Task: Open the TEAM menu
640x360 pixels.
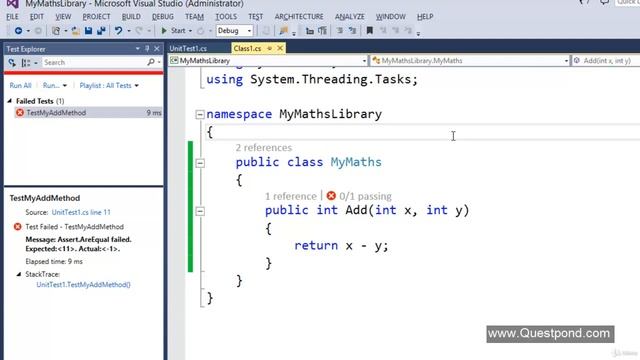Action: [x=194, y=17]
